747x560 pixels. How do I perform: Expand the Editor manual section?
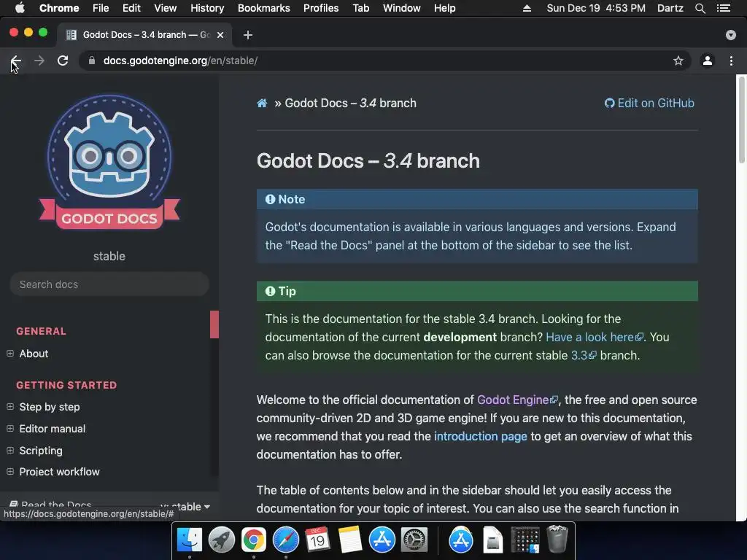click(x=10, y=429)
